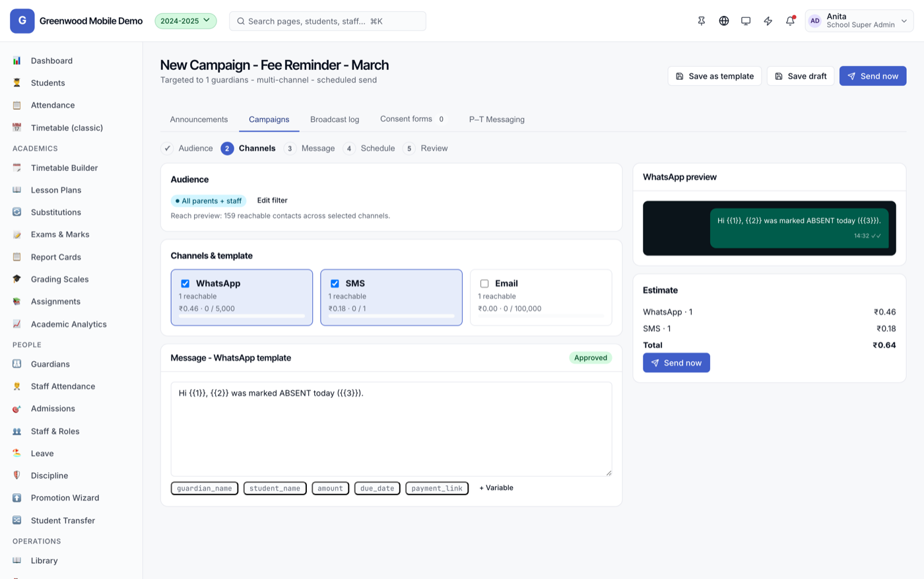Image resolution: width=924 pixels, height=579 pixels.
Task: Click the WhatsApp preview message bubble
Action: coord(799,228)
